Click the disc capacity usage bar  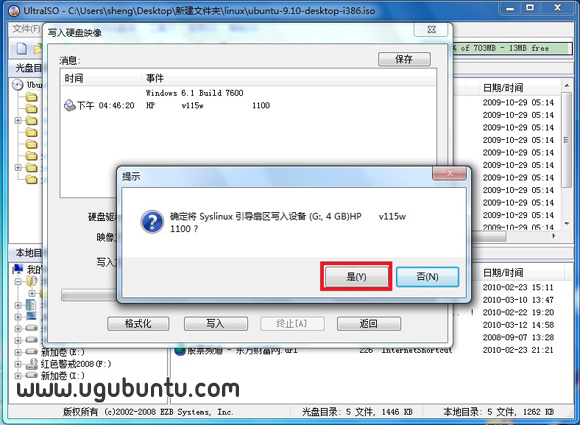point(512,48)
